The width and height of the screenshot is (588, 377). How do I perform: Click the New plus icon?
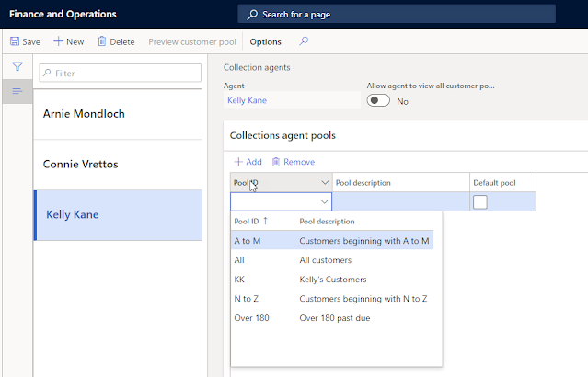pyautogui.click(x=59, y=41)
